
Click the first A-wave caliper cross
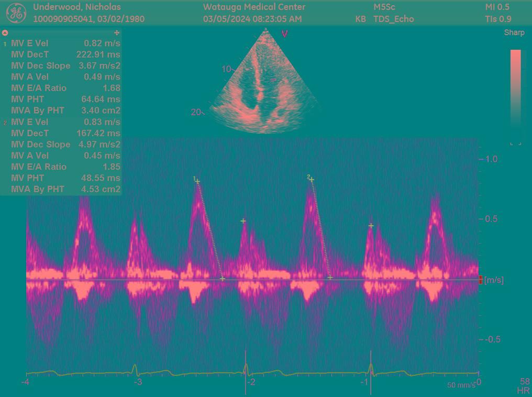(243, 221)
